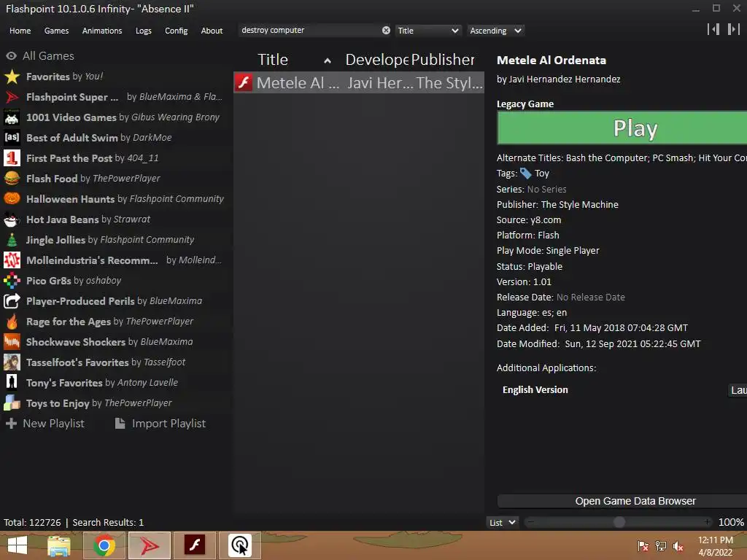Click the Hot Java Beans cup icon

click(12, 219)
